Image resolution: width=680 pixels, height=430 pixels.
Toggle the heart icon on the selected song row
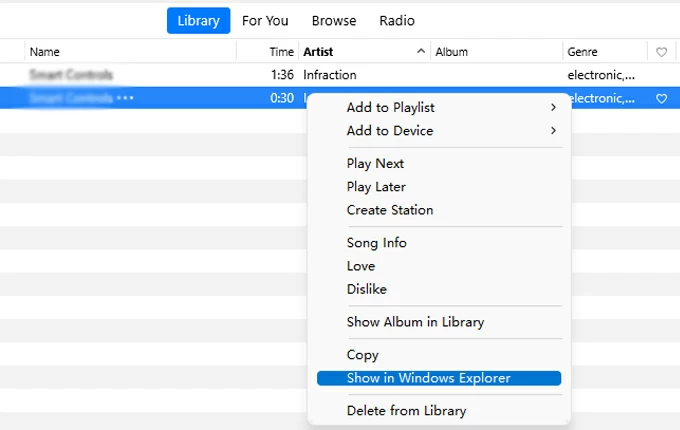(x=661, y=99)
